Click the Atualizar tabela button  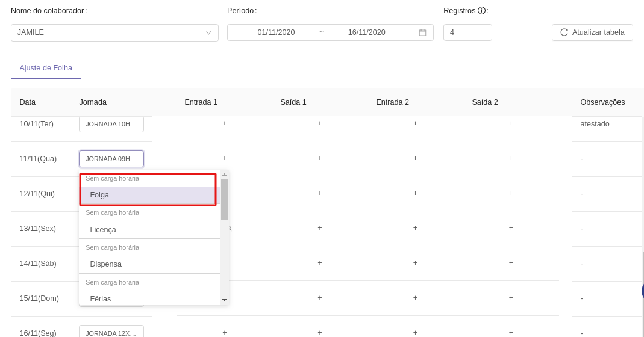click(592, 32)
